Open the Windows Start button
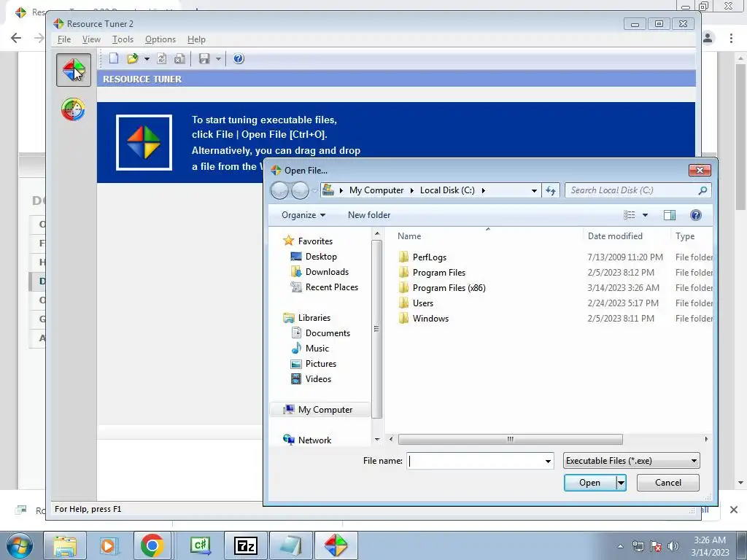Viewport: 747px width, 560px height. click(x=19, y=545)
